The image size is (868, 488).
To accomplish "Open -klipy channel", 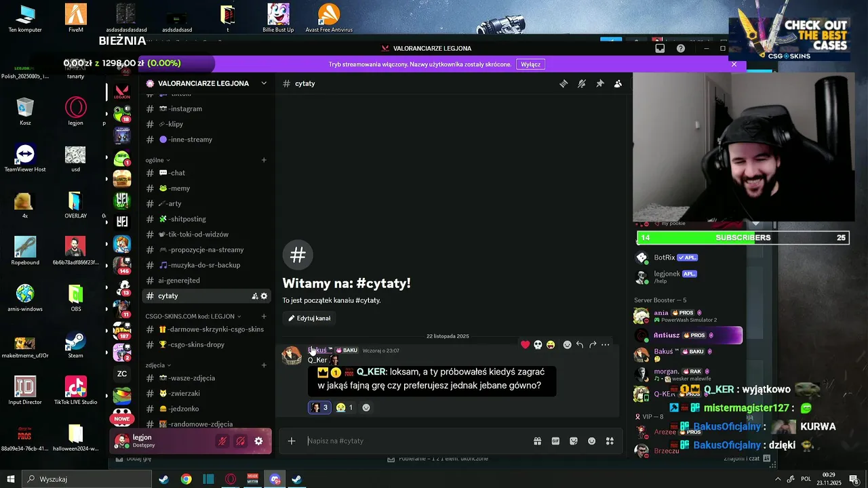I will coord(207,124).
